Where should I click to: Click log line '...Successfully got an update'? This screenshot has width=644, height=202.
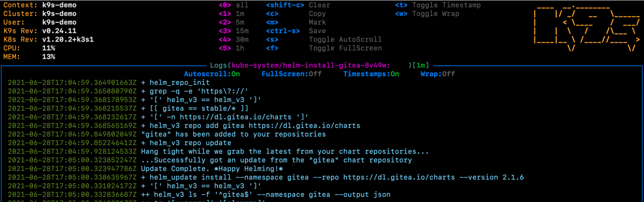point(276,160)
